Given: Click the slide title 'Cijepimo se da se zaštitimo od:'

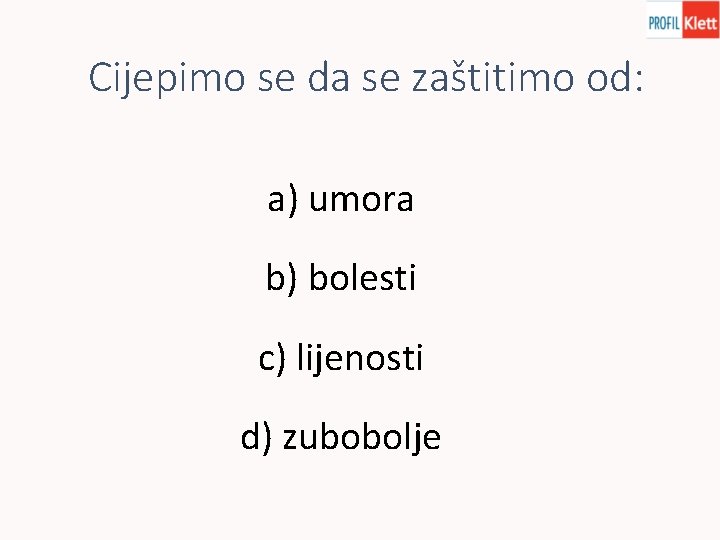Looking at the screenshot, I should click(x=366, y=78).
